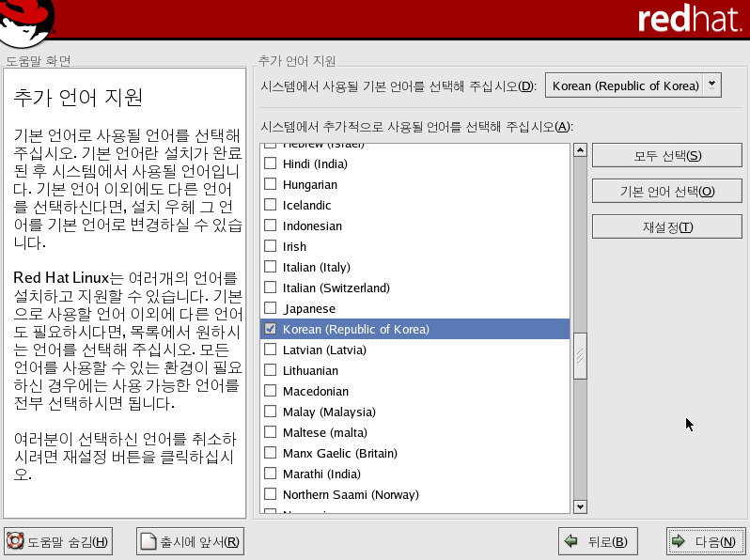Viewport: 750px width, 560px height.
Task: Click the 추가 언어 지원 help heading
Action: 78,97
